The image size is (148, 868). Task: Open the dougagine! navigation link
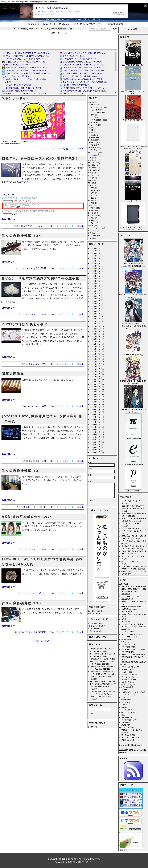pos(34,24)
